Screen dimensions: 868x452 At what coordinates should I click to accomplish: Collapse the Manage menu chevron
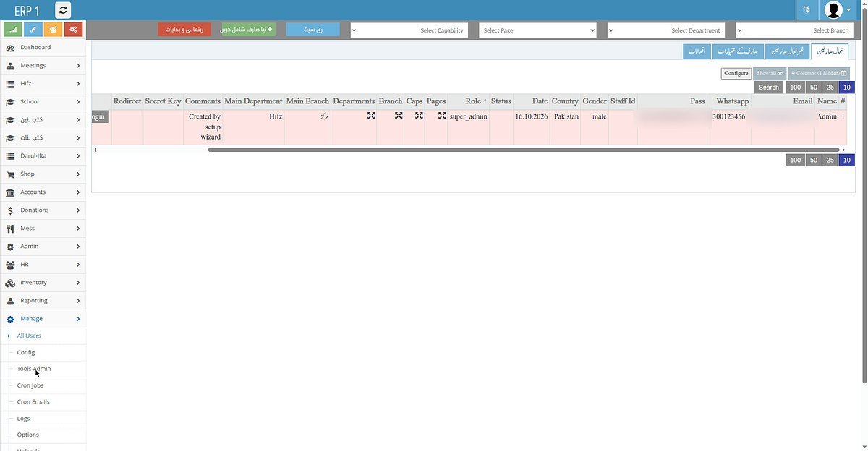pyautogui.click(x=77, y=319)
